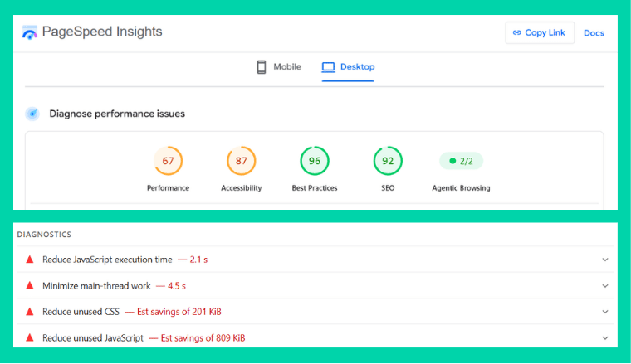Click the Diagnose performance issues icon
This screenshot has height=364, width=631.
click(32, 114)
